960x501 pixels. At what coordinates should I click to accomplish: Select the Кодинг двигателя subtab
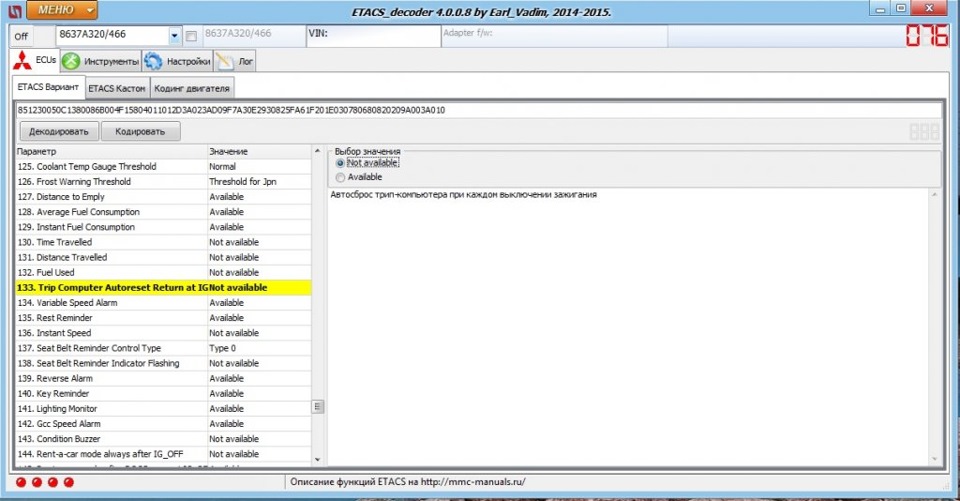192,88
